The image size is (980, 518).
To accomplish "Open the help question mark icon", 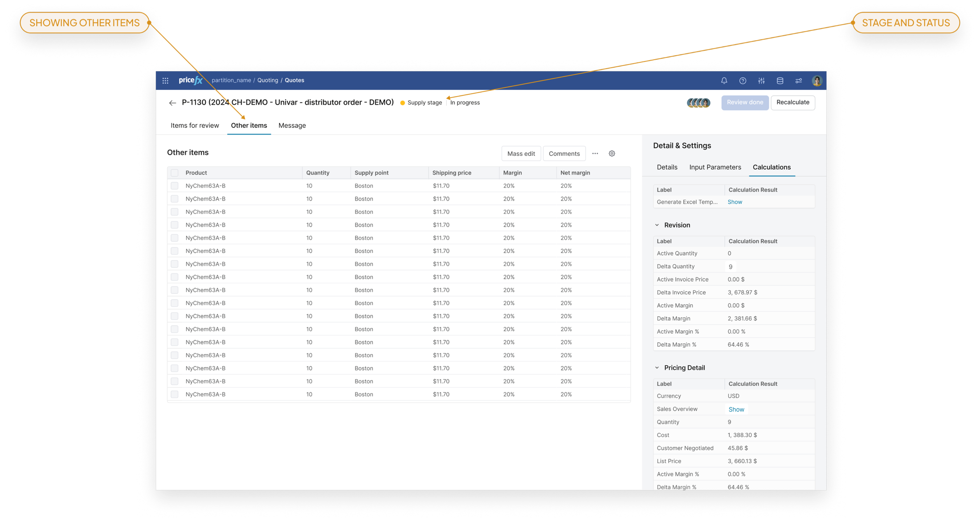I will click(743, 81).
